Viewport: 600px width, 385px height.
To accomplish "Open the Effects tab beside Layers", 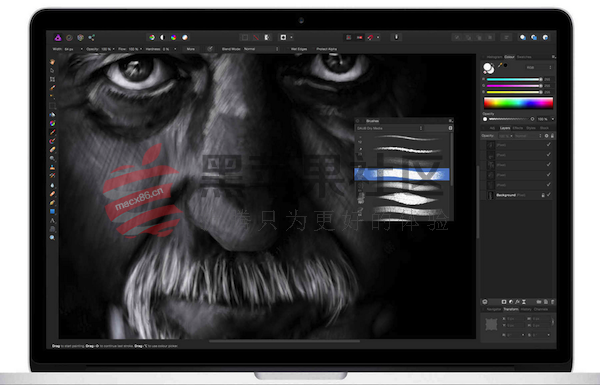I will pos(518,128).
